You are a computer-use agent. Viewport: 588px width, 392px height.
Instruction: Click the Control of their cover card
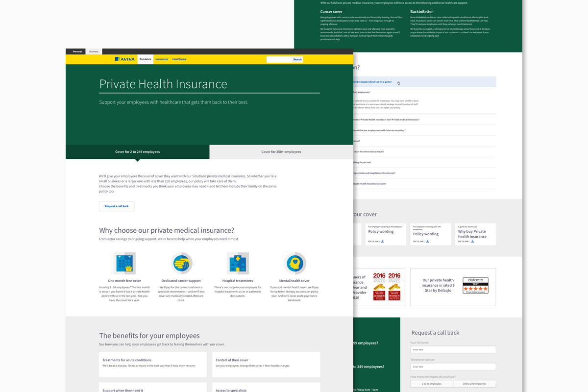pos(266,365)
